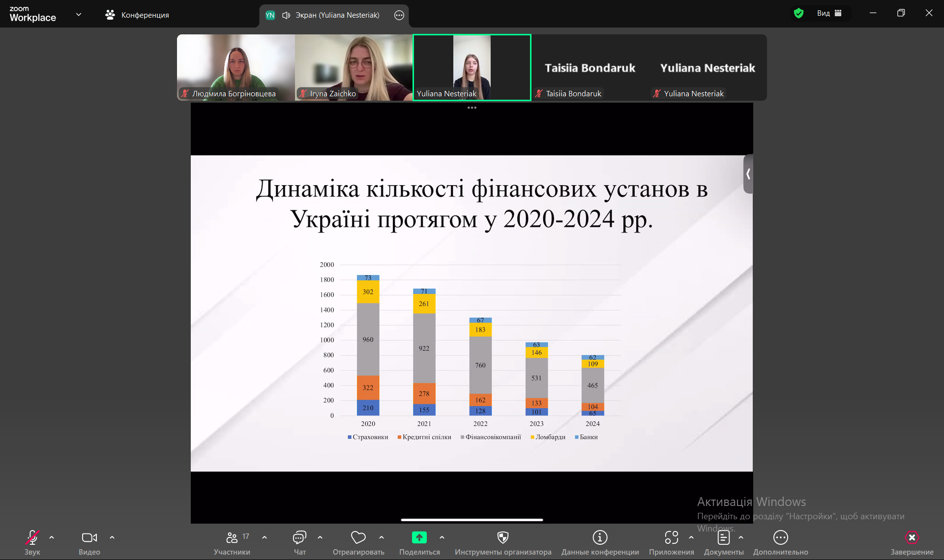Click the green encryption shield icon

pyautogui.click(x=798, y=13)
